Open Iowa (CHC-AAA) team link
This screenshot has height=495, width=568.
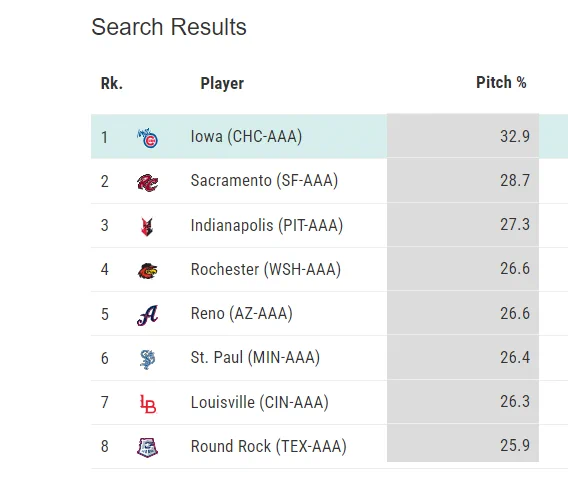point(246,137)
